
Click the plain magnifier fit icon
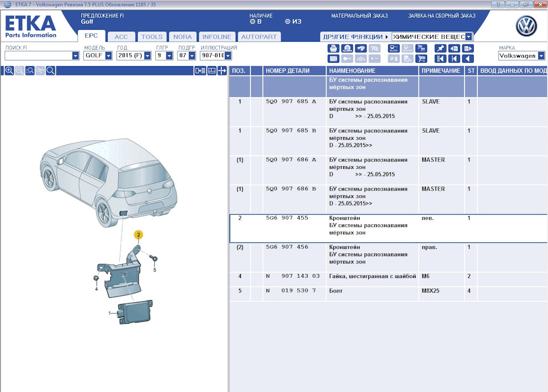(51, 71)
